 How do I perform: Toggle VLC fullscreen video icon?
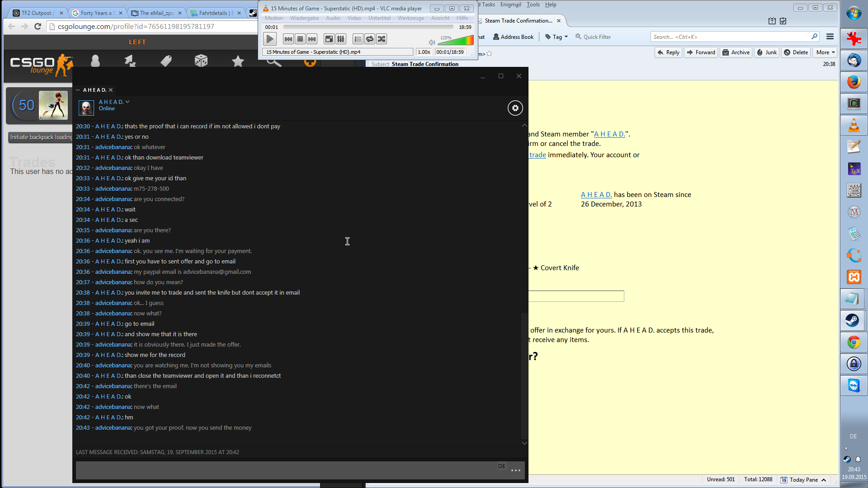coord(329,39)
